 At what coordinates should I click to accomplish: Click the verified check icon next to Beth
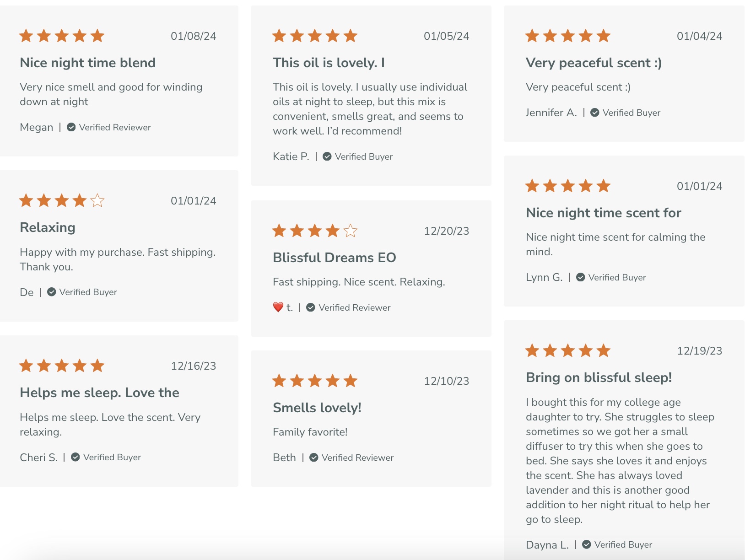tap(314, 458)
